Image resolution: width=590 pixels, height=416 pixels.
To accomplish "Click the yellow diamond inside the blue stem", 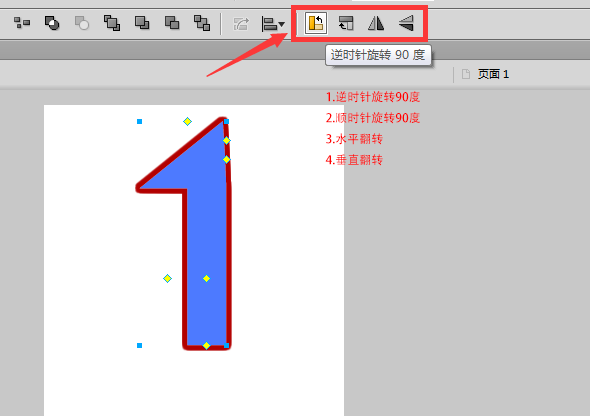I will click(206, 278).
